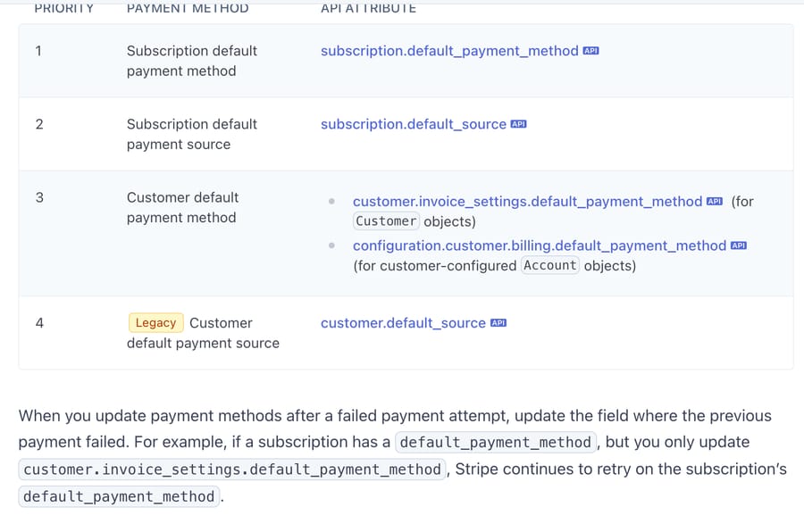The height and width of the screenshot is (532, 804).
Task: Select 'Customer default payment method' cell text
Action: (x=182, y=208)
